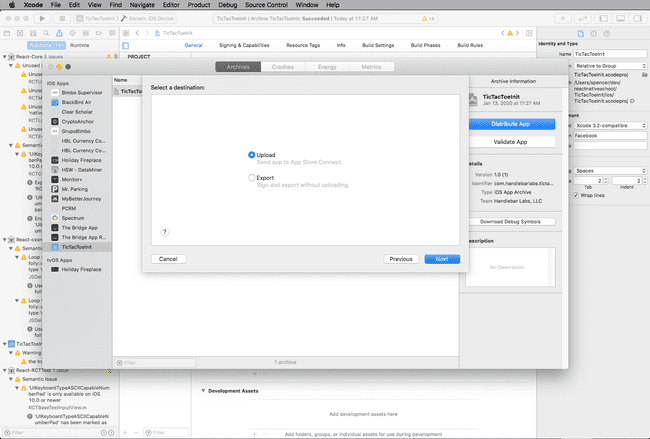Go back in the editor history
The height and width of the screenshot is (439, 650).
click(137, 33)
